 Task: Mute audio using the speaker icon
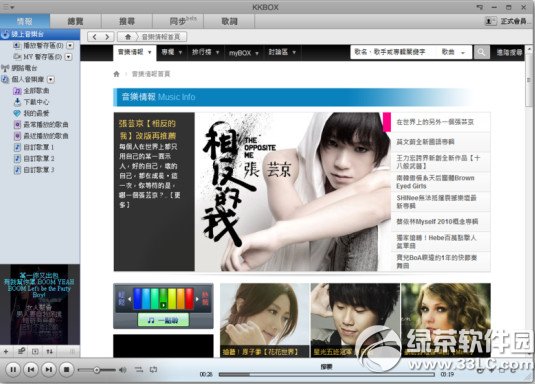coord(122,370)
